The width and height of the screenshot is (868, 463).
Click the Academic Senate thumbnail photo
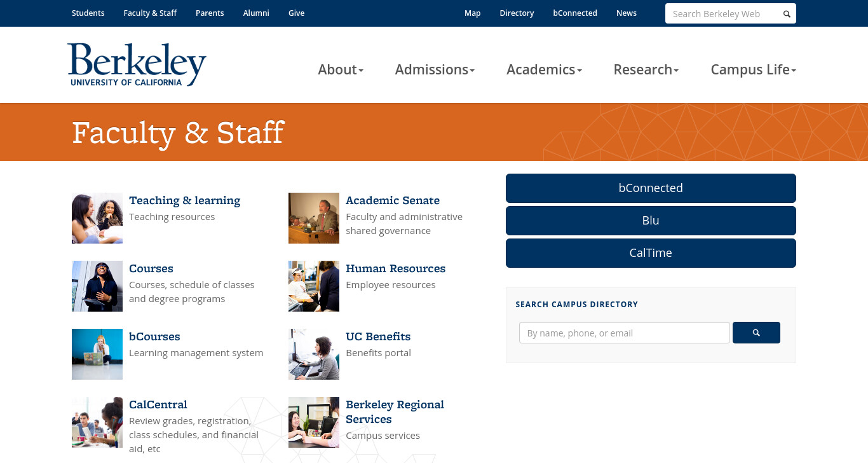[x=314, y=218]
